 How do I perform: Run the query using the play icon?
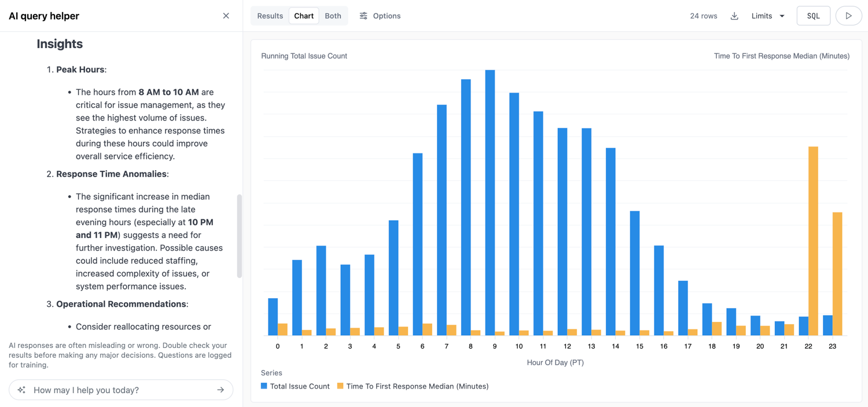[848, 16]
